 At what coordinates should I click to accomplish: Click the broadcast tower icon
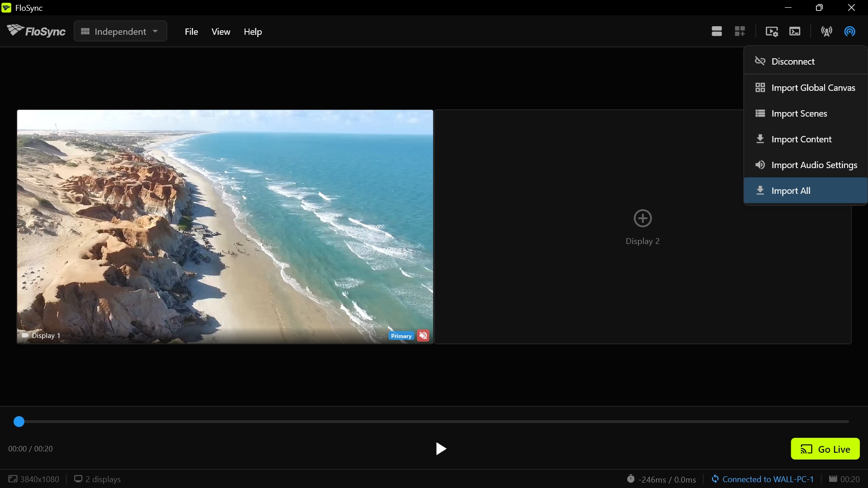click(x=826, y=31)
